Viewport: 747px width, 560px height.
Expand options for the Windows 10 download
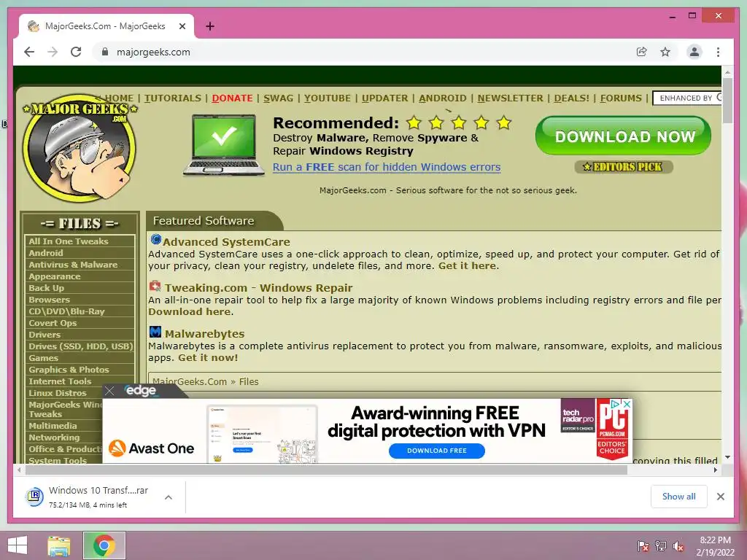click(x=169, y=497)
